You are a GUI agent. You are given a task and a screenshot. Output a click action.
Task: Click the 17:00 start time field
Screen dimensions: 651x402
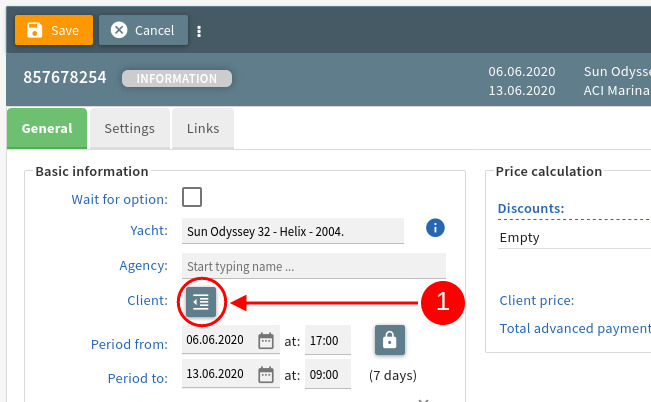pyautogui.click(x=328, y=341)
